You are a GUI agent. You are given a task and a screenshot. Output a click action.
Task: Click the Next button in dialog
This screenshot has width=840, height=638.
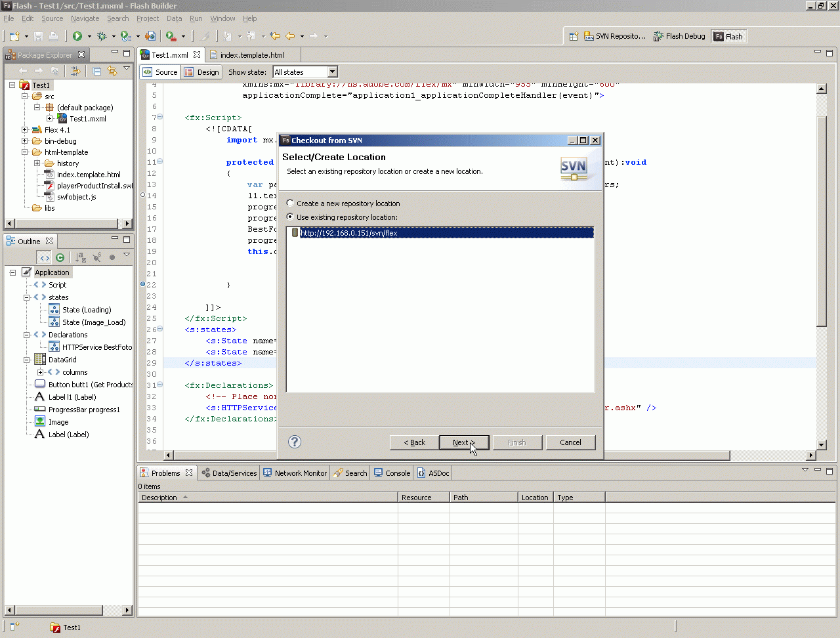click(464, 442)
